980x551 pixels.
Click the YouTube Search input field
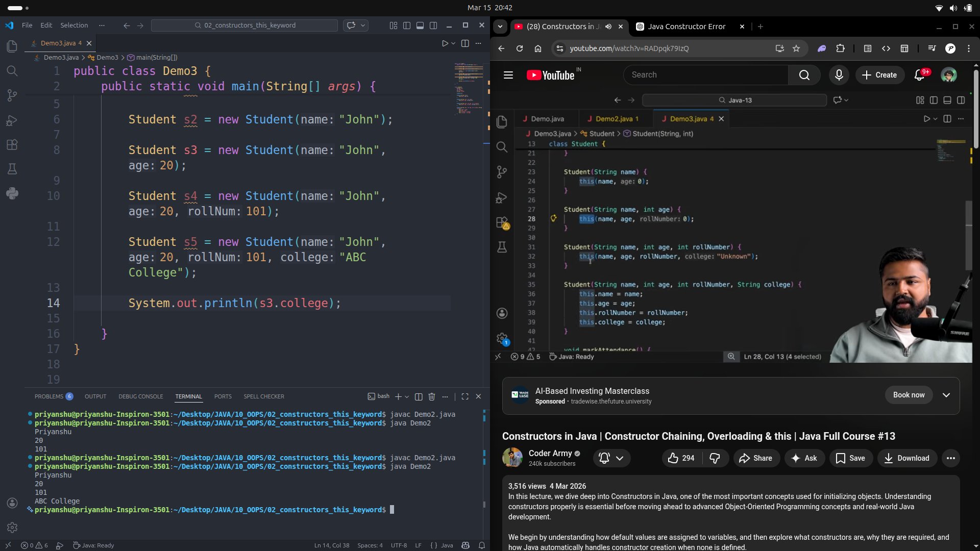click(x=705, y=75)
